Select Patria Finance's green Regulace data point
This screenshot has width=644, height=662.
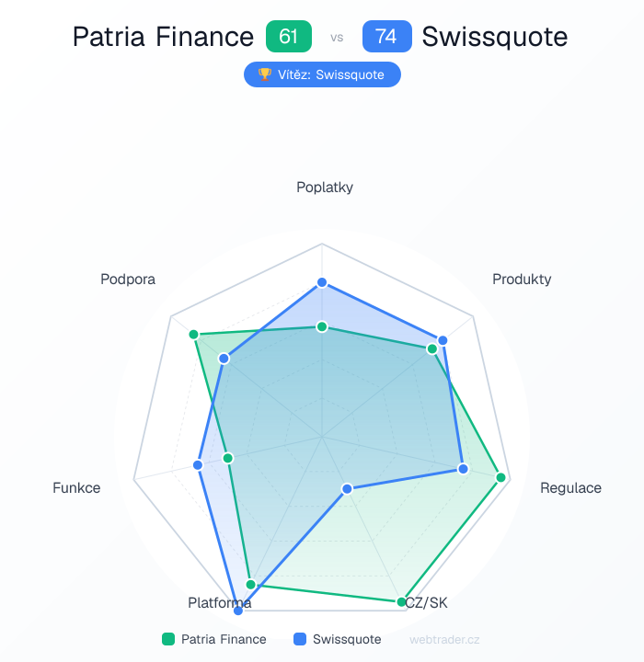[501, 477]
